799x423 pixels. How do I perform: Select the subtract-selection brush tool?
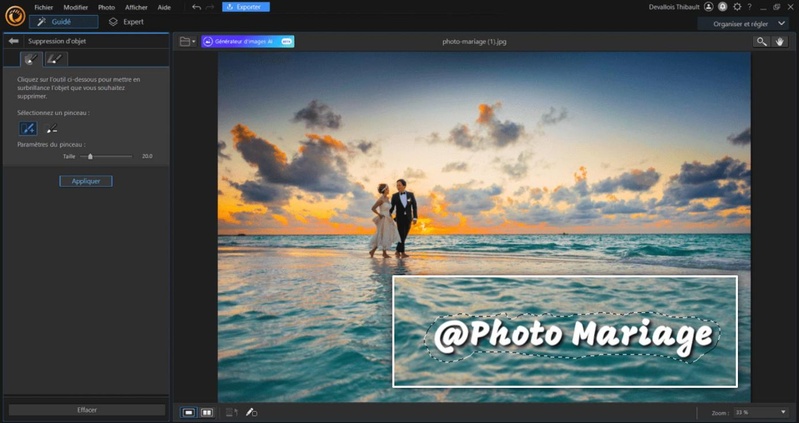52,129
